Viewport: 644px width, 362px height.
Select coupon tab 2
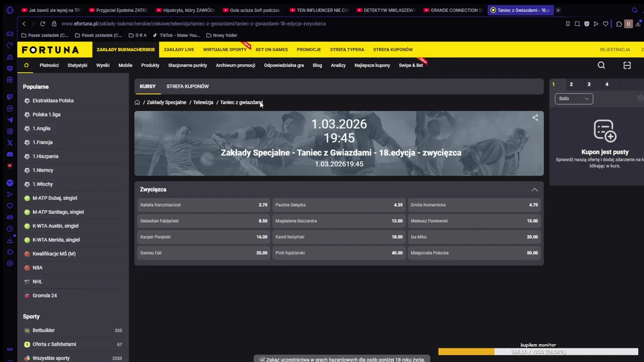571,84
